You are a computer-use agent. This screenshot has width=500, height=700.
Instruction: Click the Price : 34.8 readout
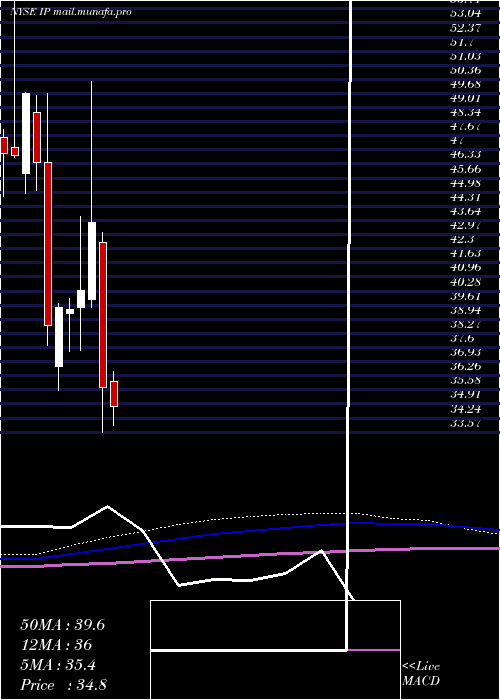coord(63,685)
